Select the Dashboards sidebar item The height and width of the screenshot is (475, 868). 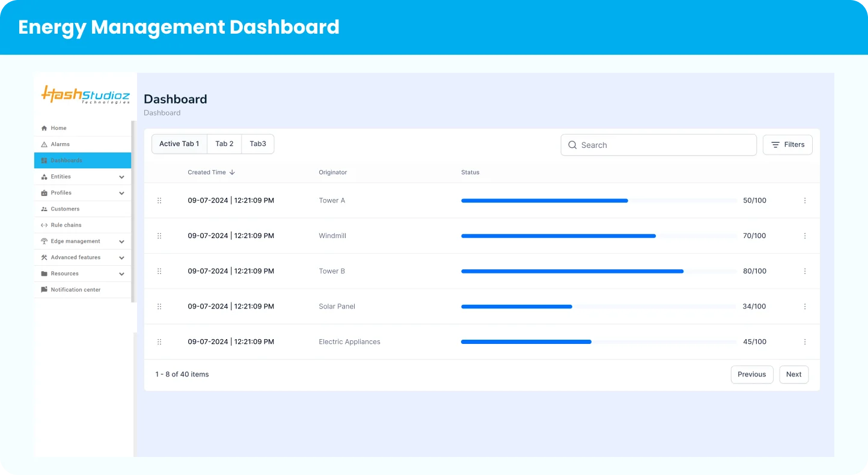tap(82, 161)
